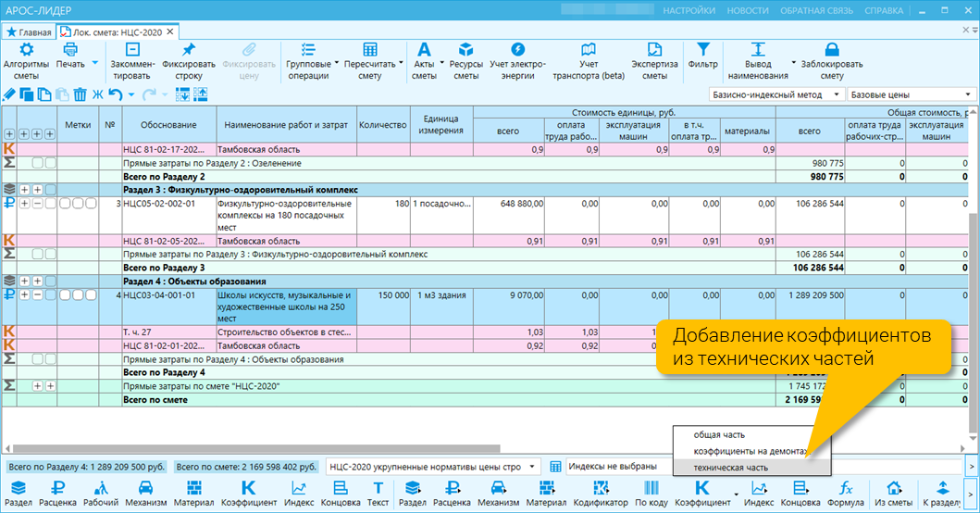Image resolution: width=980 pixels, height=513 pixels.
Task: Expand Раздел 3 plus button
Action: tap(24, 190)
